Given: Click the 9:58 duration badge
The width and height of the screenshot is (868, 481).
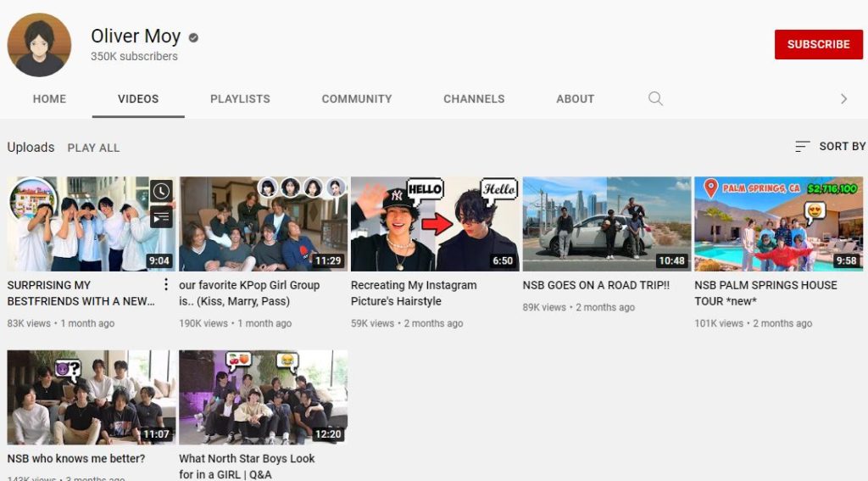Looking at the screenshot, I should click(x=846, y=260).
